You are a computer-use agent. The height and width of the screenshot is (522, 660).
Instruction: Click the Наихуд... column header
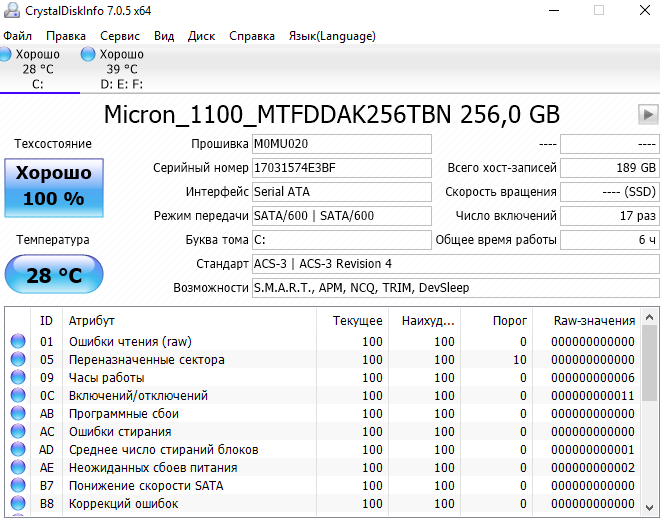tap(424, 321)
